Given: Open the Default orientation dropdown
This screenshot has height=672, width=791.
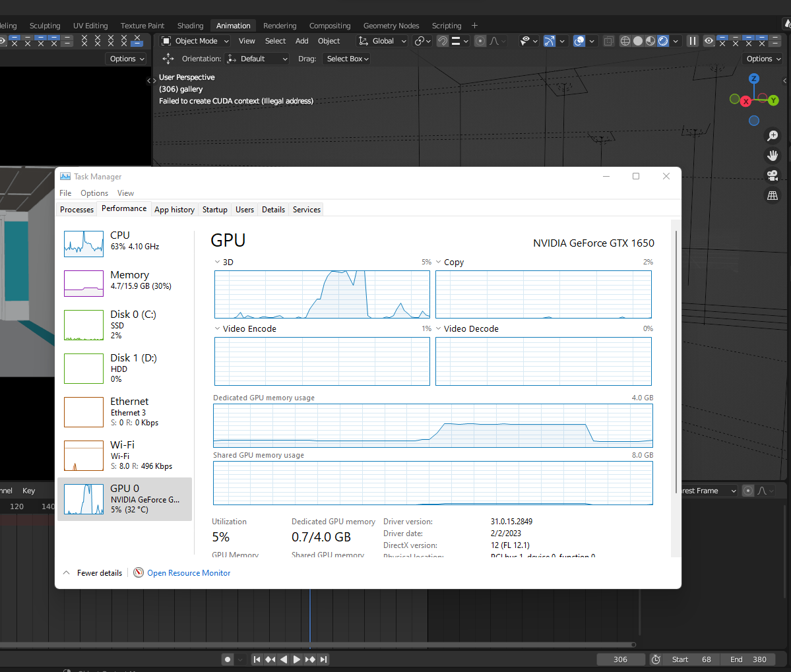Looking at the screenshot, I should [257, 59].
